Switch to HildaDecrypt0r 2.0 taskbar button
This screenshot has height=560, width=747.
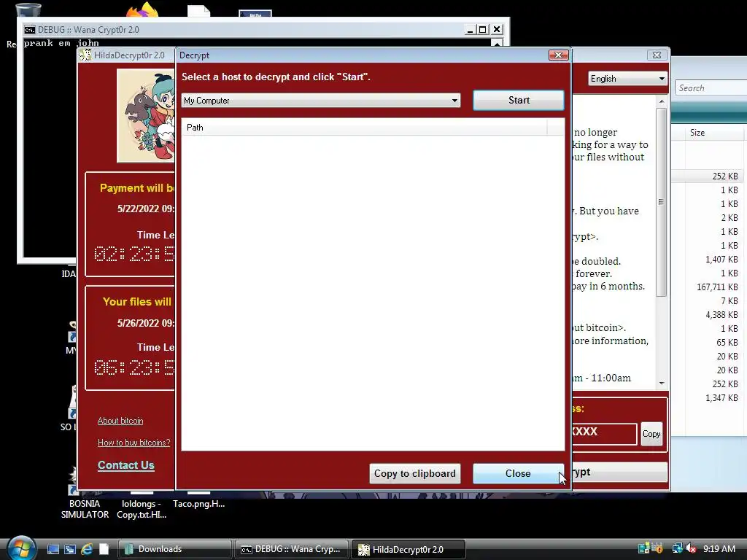tap(408, 549)
